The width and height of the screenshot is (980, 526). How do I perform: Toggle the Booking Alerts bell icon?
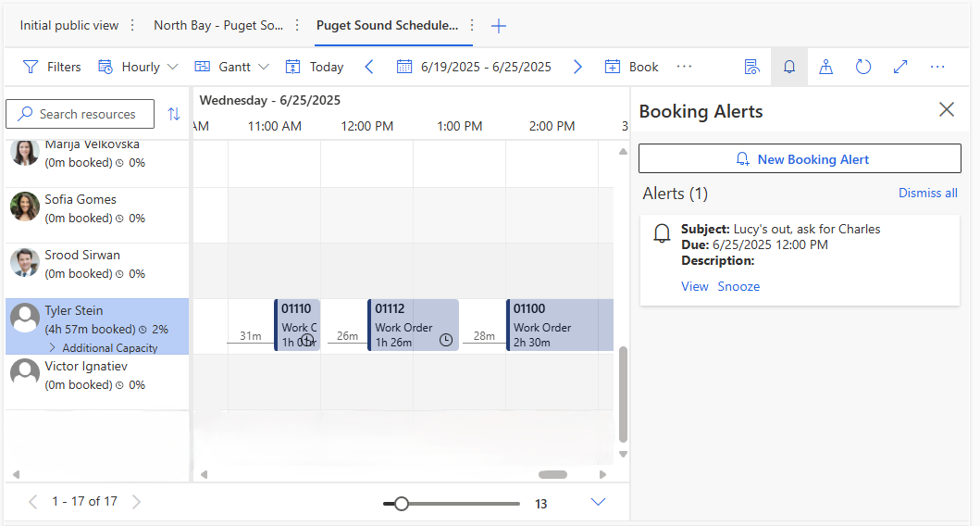coord(789,67)
